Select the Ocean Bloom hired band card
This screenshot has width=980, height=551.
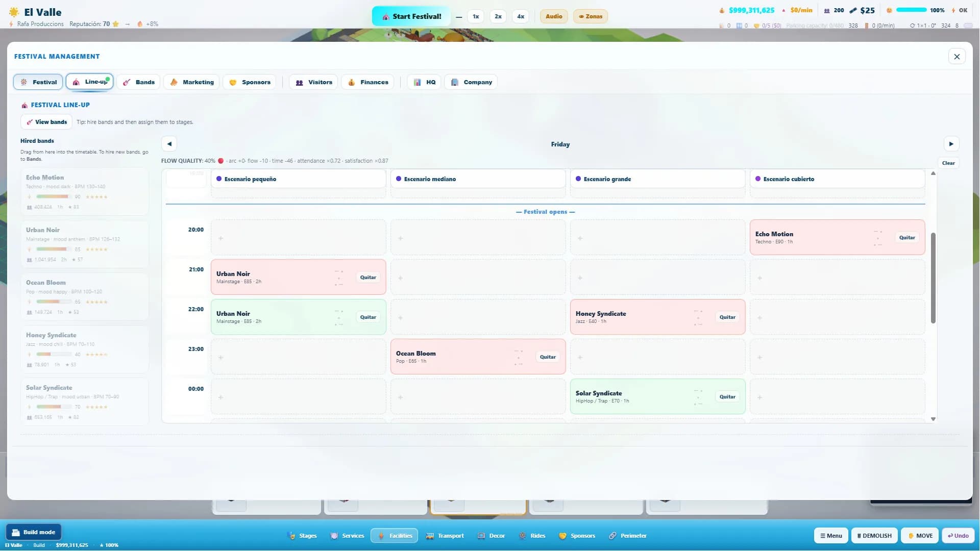pos(85,297)
